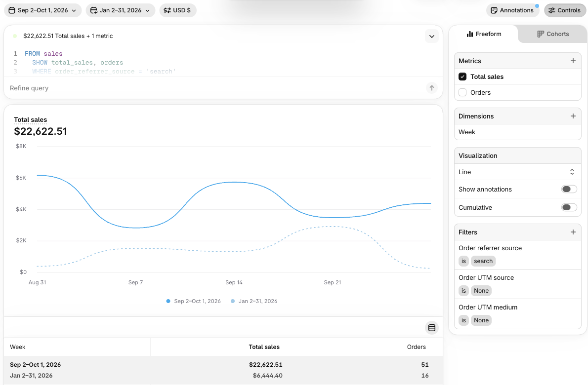Screen dimensions: 588x385
Task: Submit the refine query arrow button
Action: (x=432, y=88)
